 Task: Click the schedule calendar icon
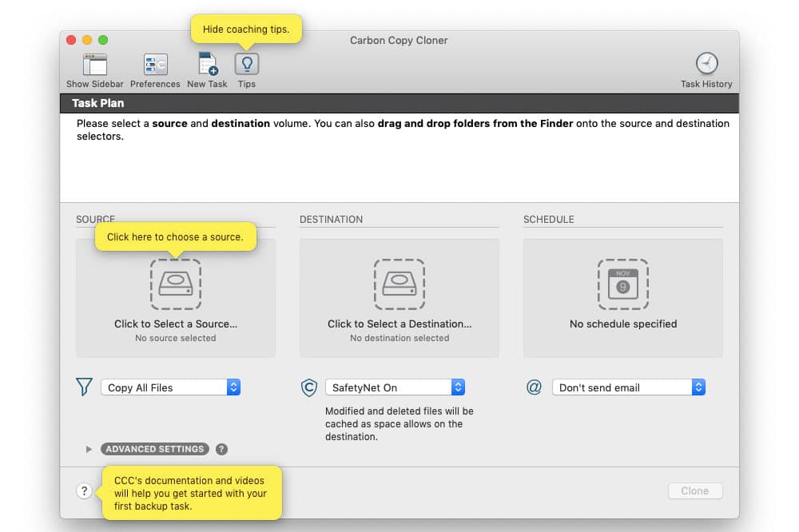[x=622, y=284]
